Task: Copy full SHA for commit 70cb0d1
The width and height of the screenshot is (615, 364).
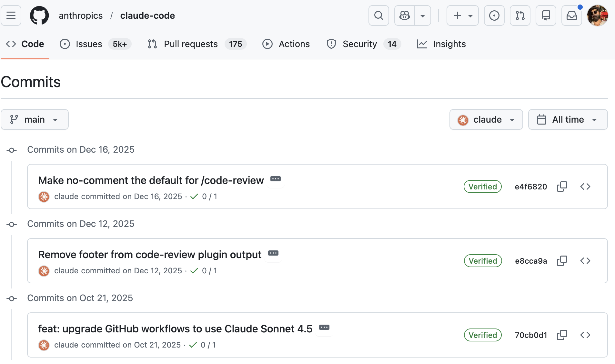Action: point(562,335)
